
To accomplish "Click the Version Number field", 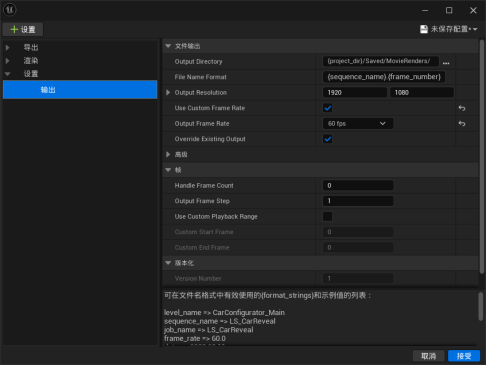I will [x=358, y=278].
